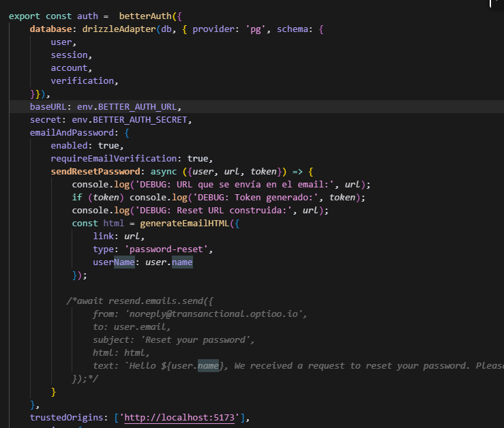The width and height of the screenshot is (504, 428).
Task: Open the 'http://localhost:5173' link
Action: coord(179,418)
